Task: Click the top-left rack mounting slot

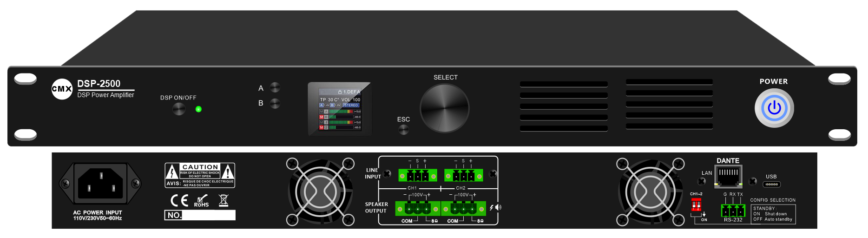Action: 26,79
